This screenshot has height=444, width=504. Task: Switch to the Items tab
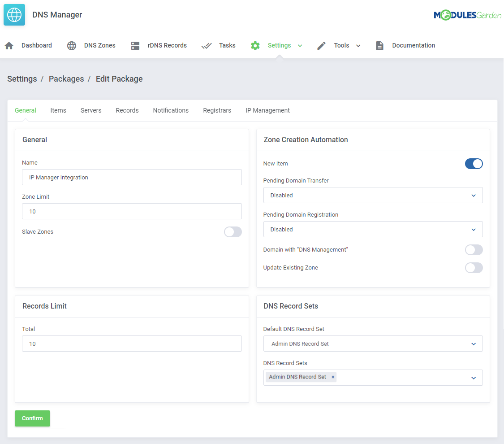click(58, 110)
